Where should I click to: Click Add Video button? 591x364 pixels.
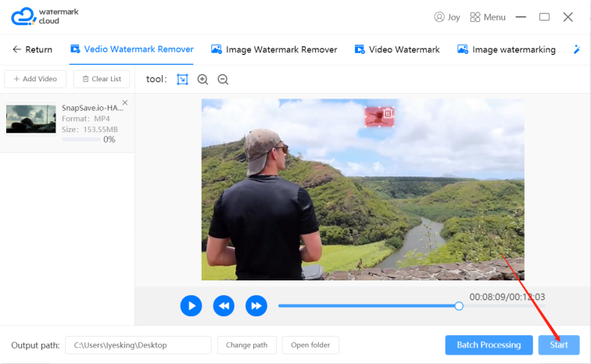coord(35,79)
